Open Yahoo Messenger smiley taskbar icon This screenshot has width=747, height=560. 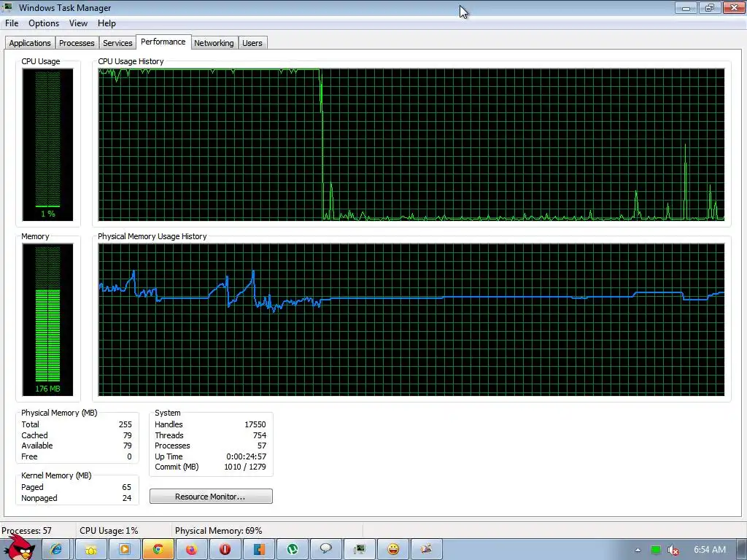[x=393, y=550]
